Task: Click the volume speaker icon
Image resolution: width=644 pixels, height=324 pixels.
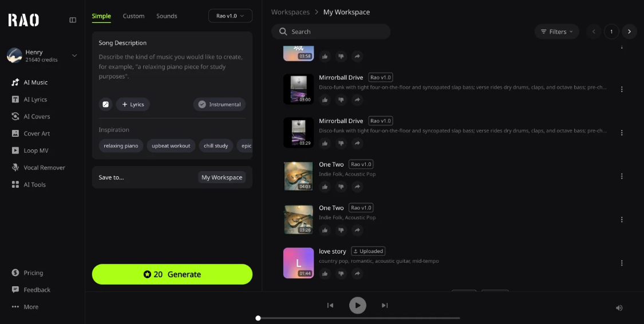Action: (619, 308)
